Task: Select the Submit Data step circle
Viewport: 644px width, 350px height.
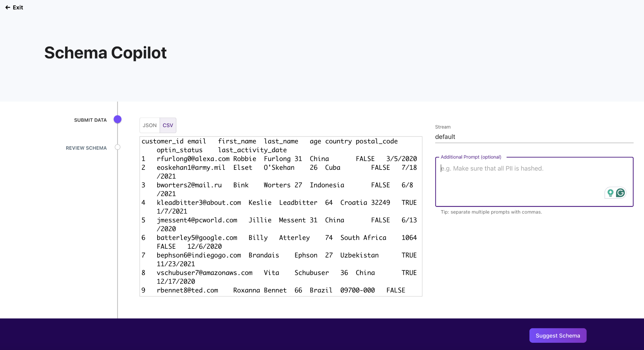Action: pyautogui.click(x=118, y=119)
